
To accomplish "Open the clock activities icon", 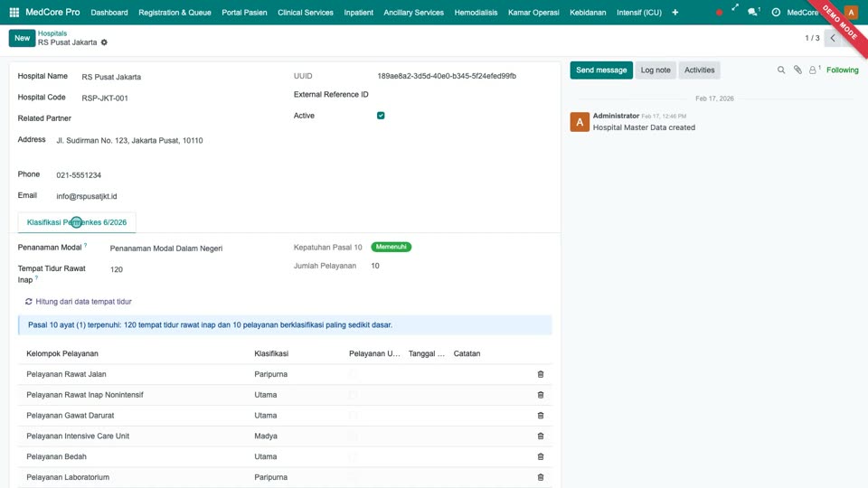I will 776,12.
